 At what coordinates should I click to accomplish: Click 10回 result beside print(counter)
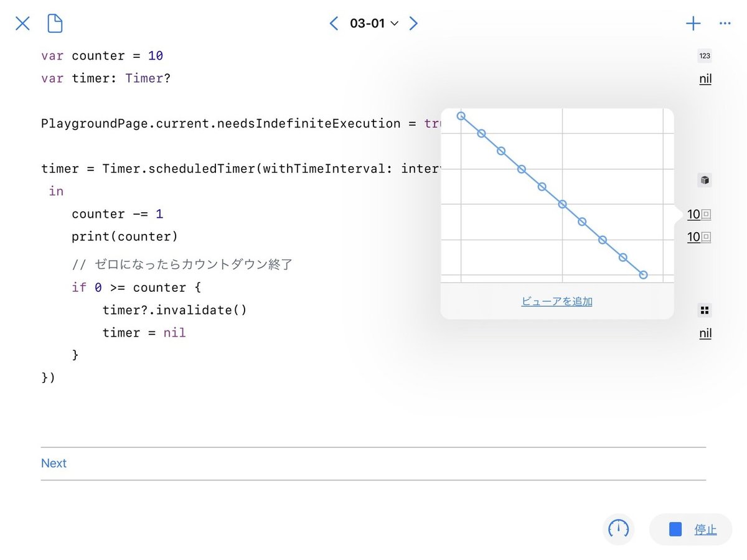point(698,237)
